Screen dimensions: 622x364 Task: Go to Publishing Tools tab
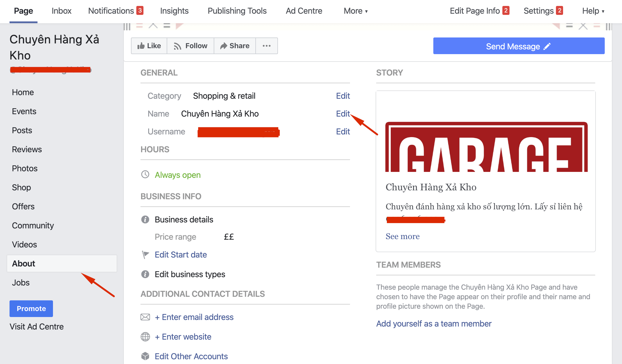point(237,11)
